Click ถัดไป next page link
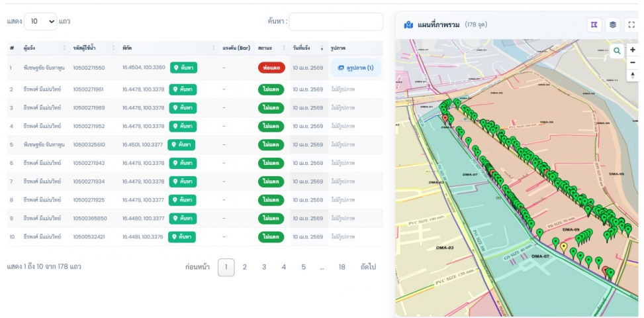Screen dimensions: 644x318 point(368,267)
